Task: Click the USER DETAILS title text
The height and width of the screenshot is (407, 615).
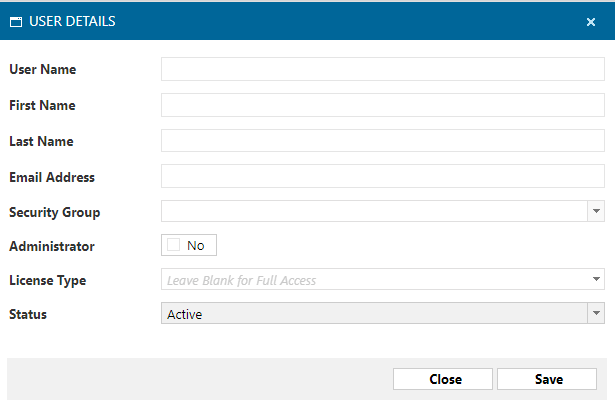Action: click(x=72, y=21)
